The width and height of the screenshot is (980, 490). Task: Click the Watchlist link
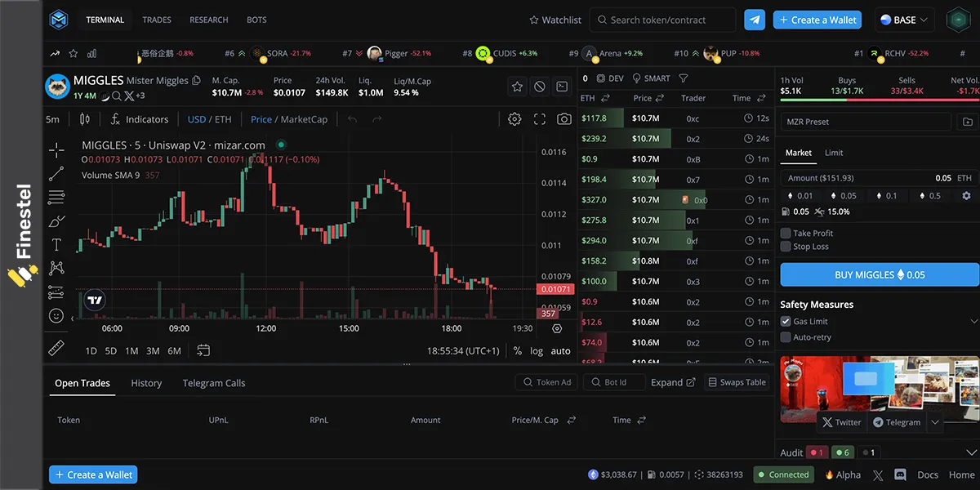[555, 20]
